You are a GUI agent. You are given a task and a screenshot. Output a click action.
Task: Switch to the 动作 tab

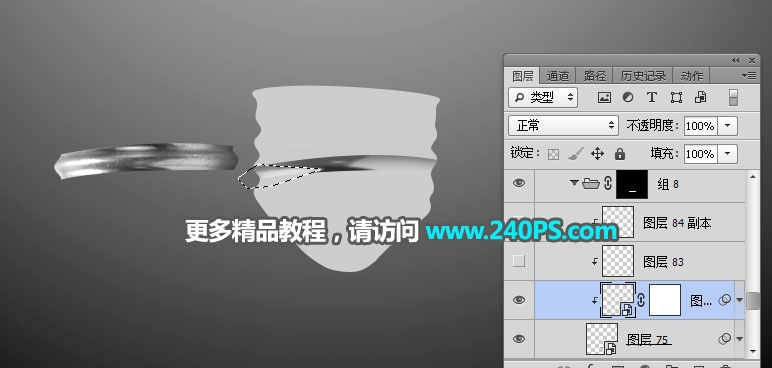click(x=692, y=76)
